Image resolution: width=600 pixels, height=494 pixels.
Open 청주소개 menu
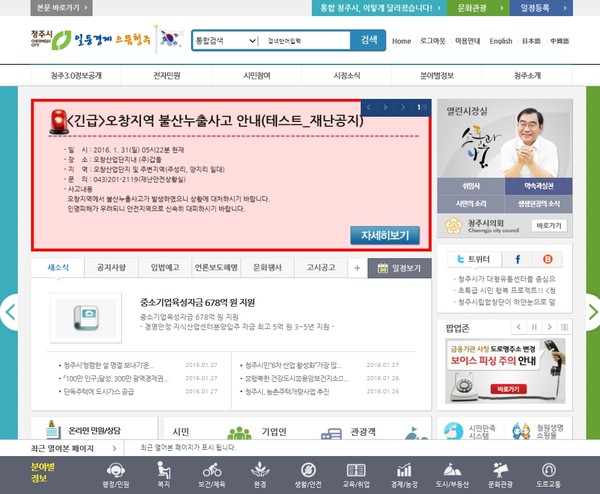coord(527,75)
